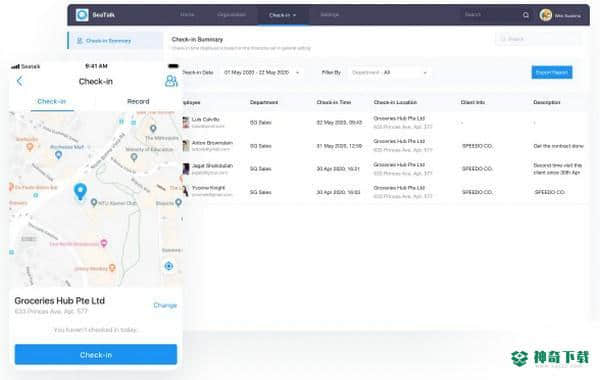Open the Settings menu item
The height and width of the screenshot is (380, 600).
(x=329, y=15)
